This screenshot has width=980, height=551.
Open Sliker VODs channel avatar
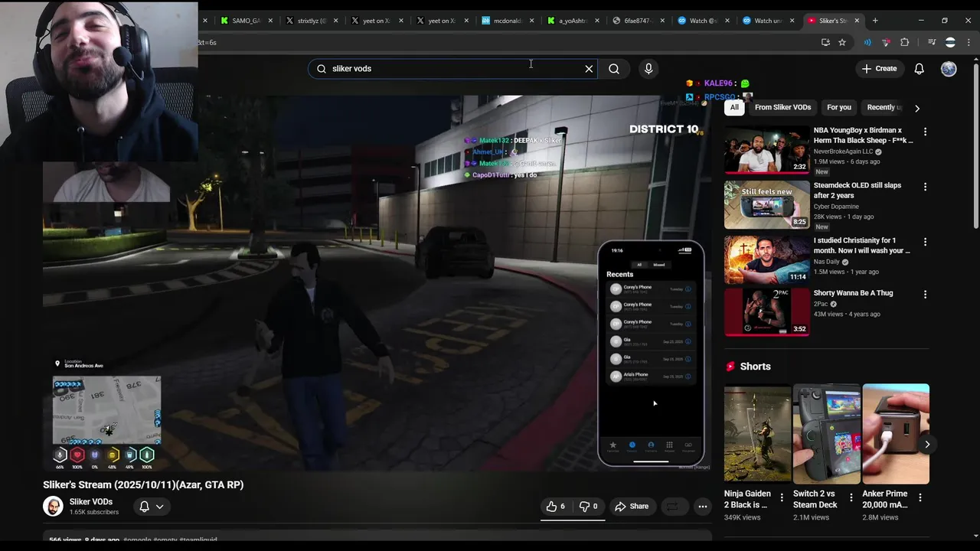(x=53, y=507)
